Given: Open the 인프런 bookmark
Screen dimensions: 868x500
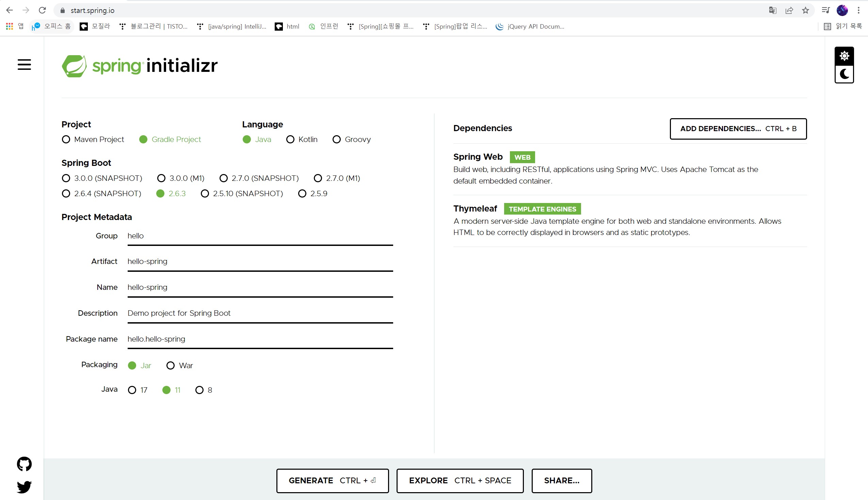Looking at the screenshot, I should pos(323,27).
